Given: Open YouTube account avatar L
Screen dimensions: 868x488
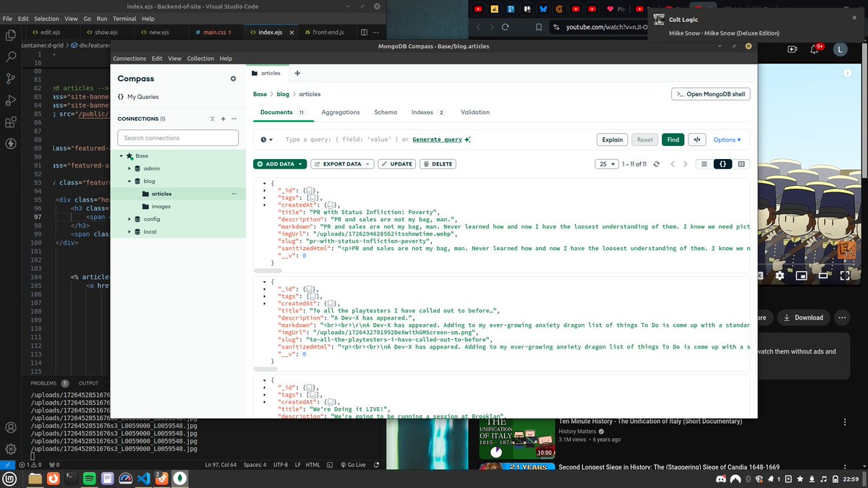Looking at the screenshot, I should coord(839,49).
